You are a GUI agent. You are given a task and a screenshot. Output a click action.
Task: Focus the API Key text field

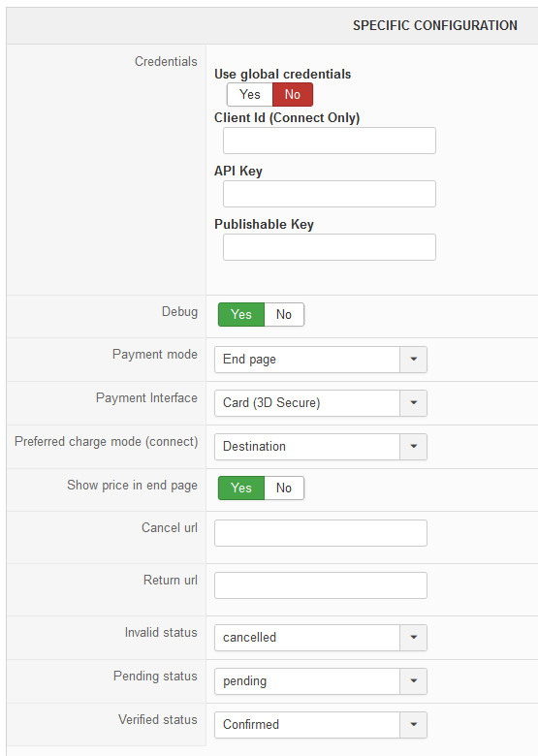coord(330,194)
